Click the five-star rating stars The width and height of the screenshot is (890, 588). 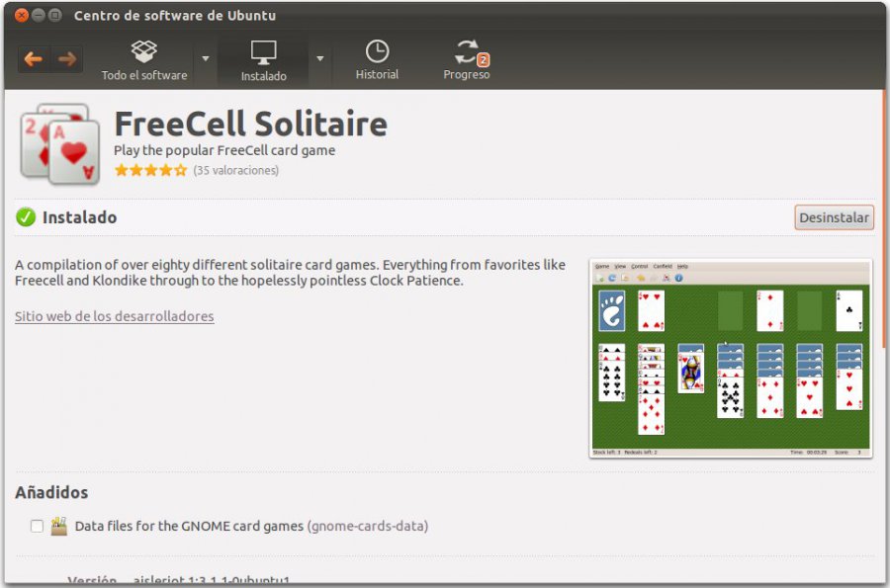point(150,170)
